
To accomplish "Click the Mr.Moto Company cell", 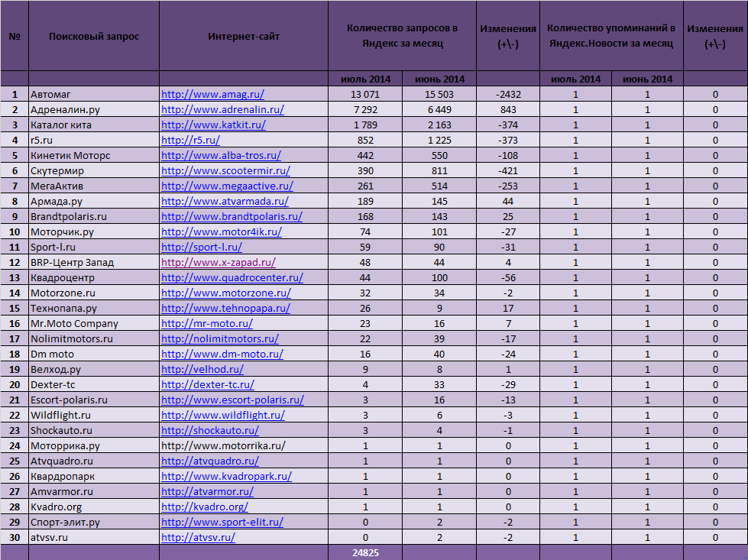I will [x=94, y=323].
